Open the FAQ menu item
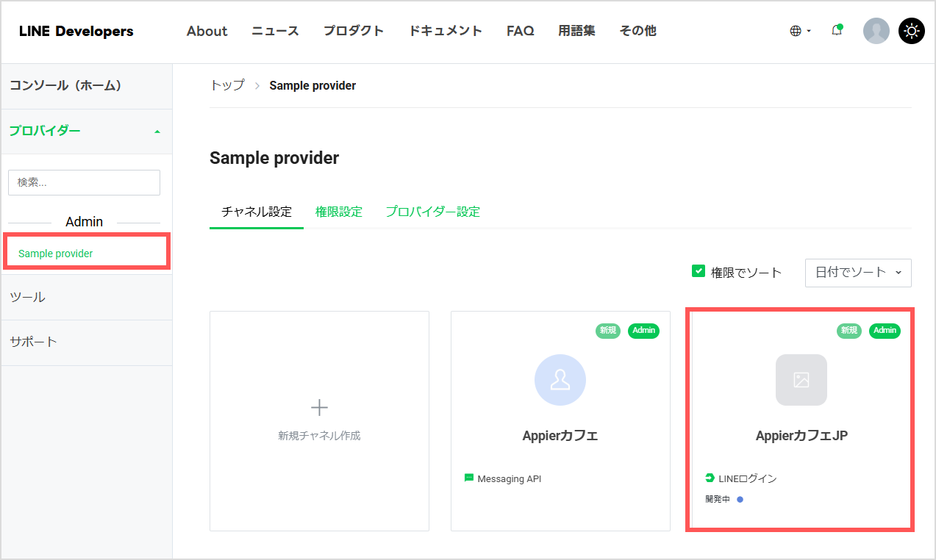936x560 pixels. point(521,31)
